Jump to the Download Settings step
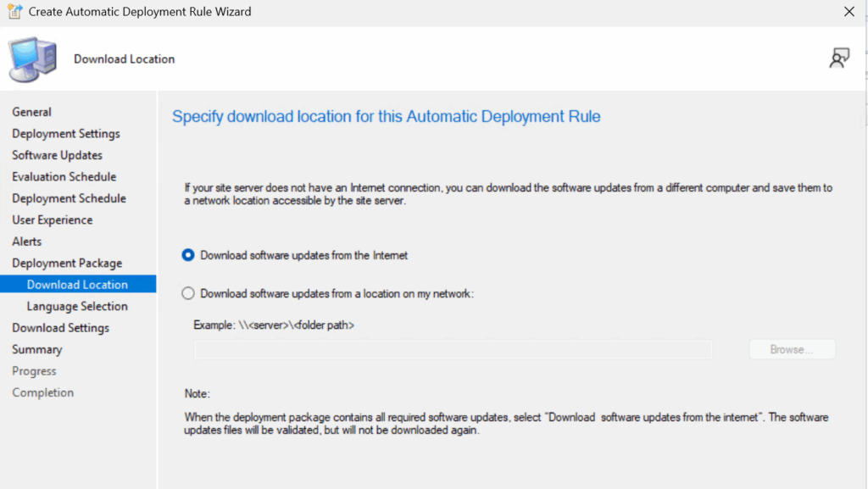 tap(60, 328)
